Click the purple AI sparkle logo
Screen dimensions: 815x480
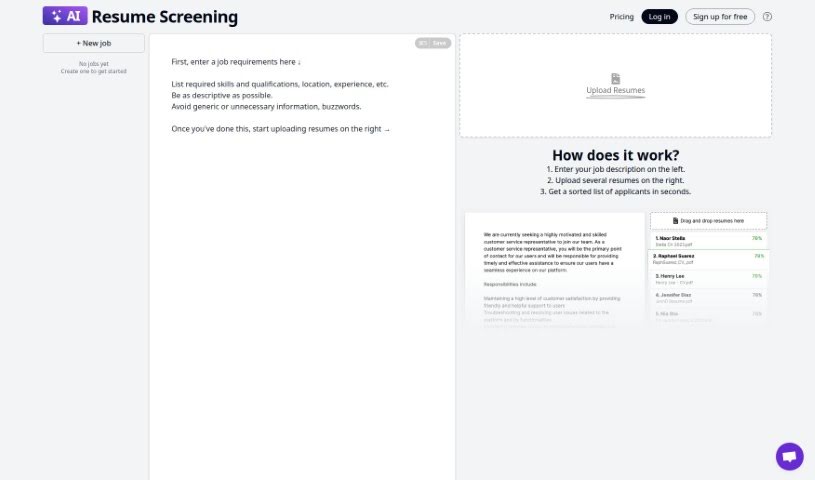coord(65,16)
